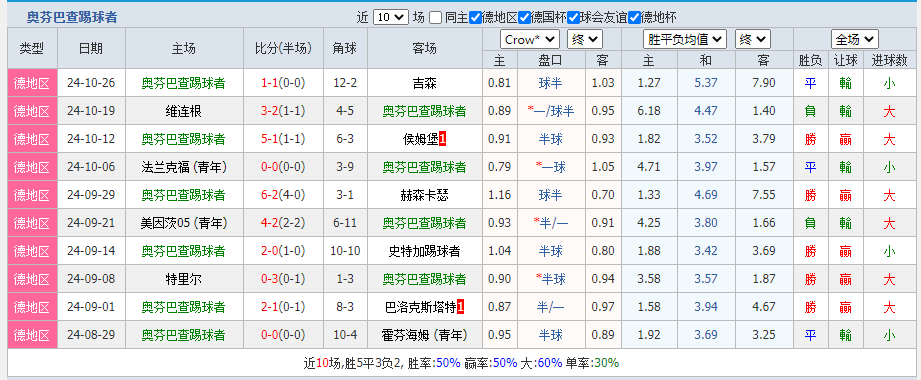Screen dimensions: 921x380
Task: Open the 5-1(1-1) score link
Action: pos(283,139)
